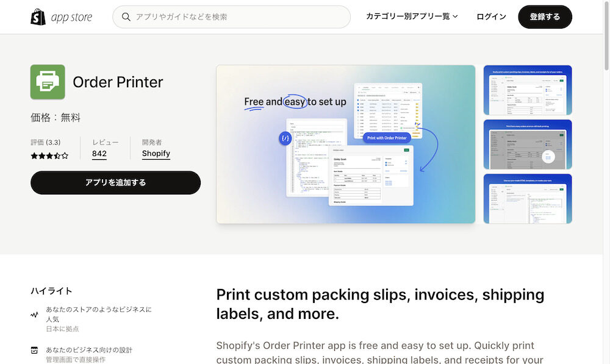The height and width of the screenshot is (364, 610).
Task: Click the ハイライト heading
Action: click(x=51, y=291)
